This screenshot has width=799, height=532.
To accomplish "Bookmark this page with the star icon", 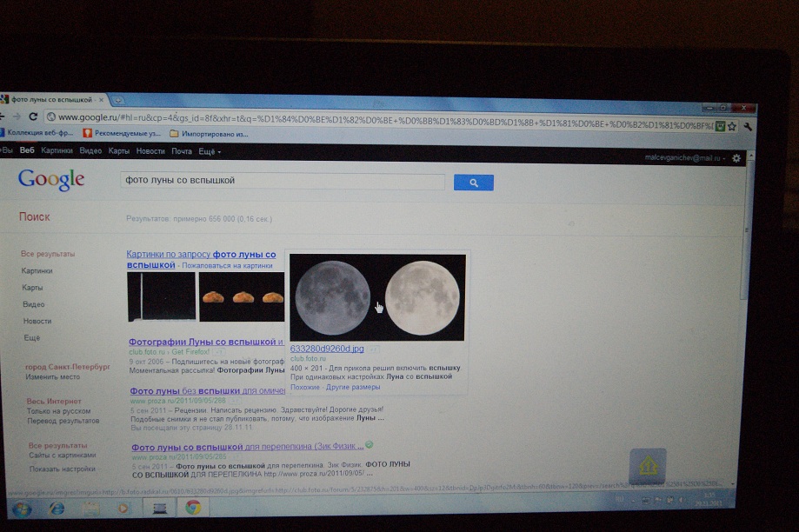I will click(732, 126).
